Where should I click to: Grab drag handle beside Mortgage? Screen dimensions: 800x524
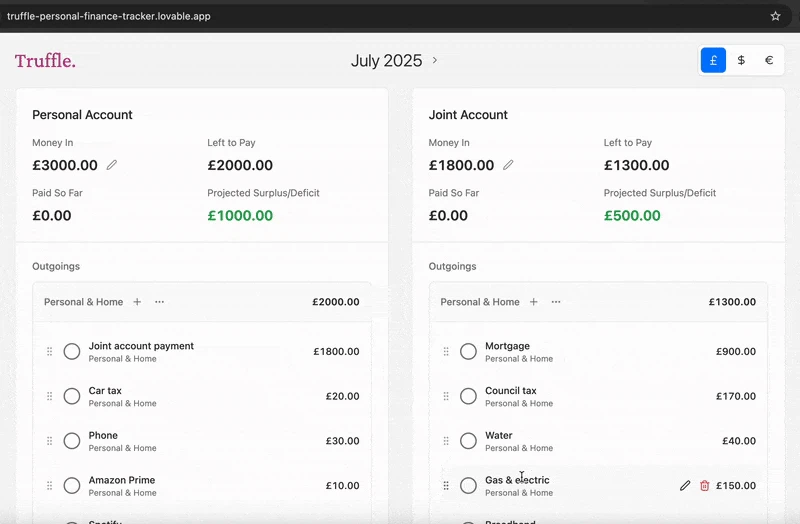tap(446, 352)
